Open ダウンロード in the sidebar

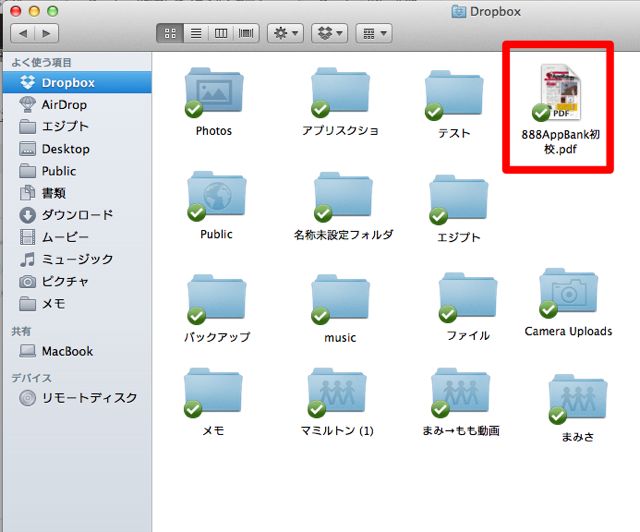77,215
